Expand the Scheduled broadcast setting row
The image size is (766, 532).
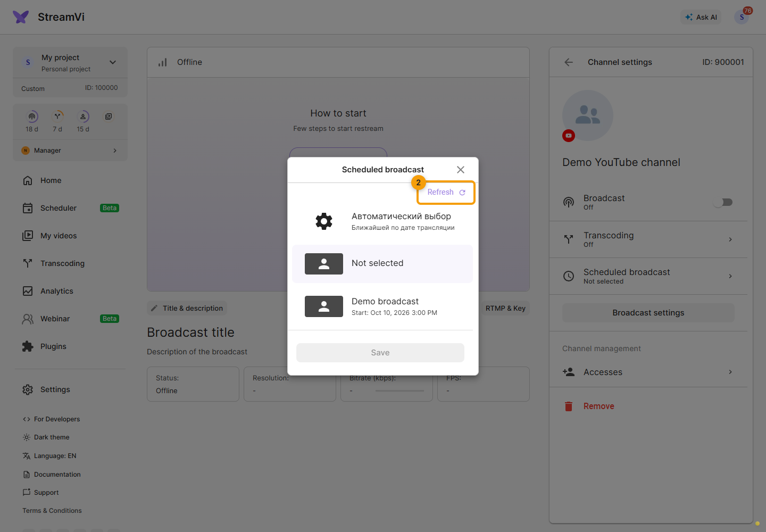point(648,276)
